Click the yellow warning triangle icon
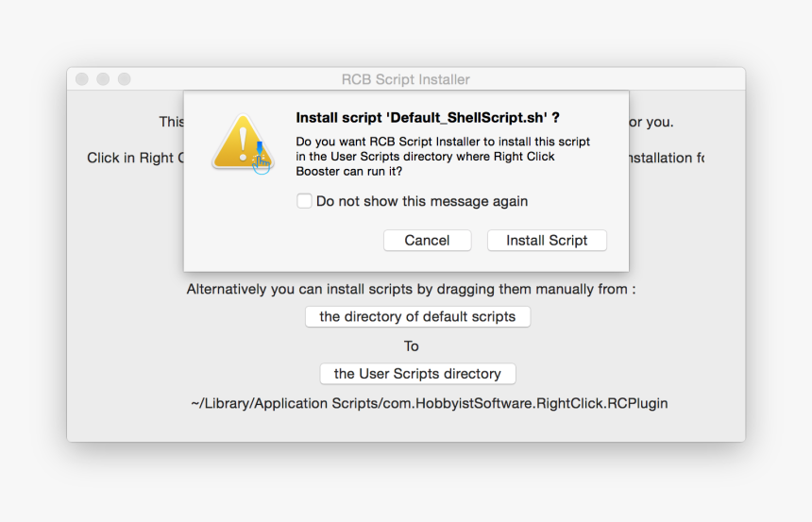 [240, 142]
